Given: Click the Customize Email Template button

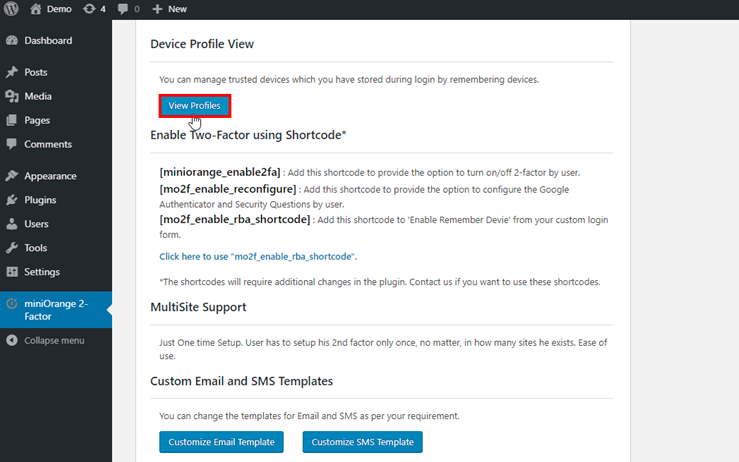Looking at the screenshot, I should point(222,442).
